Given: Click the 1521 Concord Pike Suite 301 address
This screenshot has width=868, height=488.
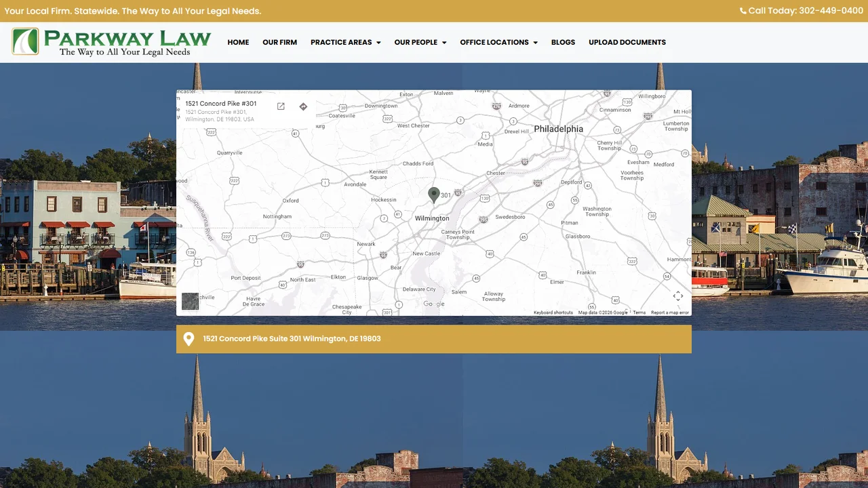Looking at the screenshot, I should click(292, 339).
